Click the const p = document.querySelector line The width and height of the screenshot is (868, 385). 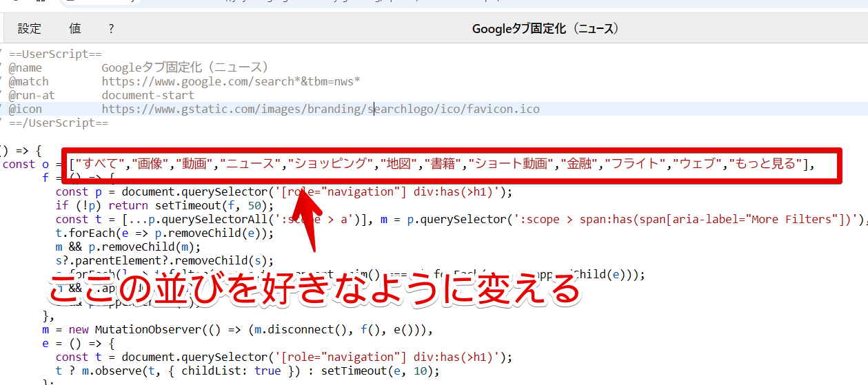tap(284, 191)
